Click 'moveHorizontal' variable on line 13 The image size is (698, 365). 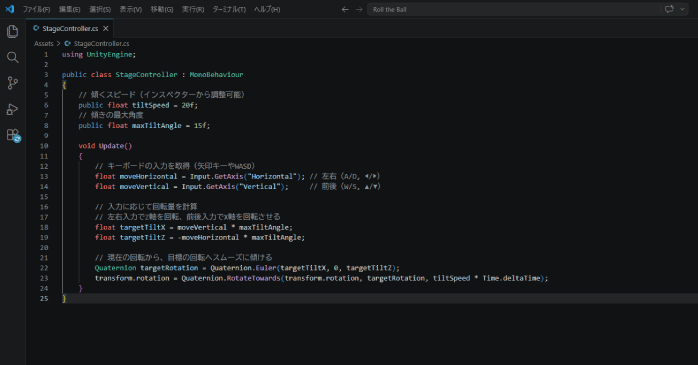148,177
